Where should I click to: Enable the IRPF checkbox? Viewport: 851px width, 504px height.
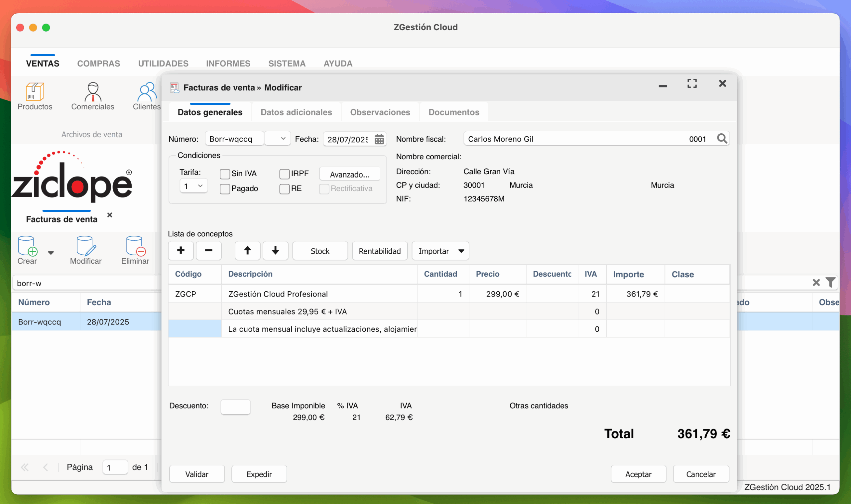(284, 174)
